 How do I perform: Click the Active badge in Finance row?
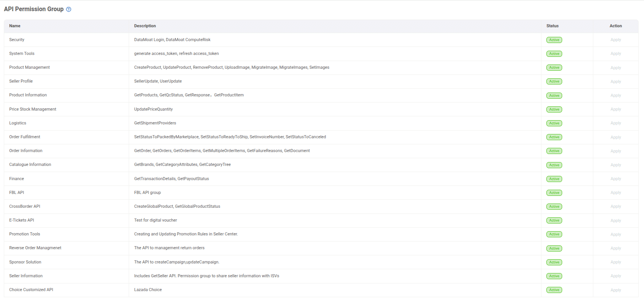[x=554, y=179]
